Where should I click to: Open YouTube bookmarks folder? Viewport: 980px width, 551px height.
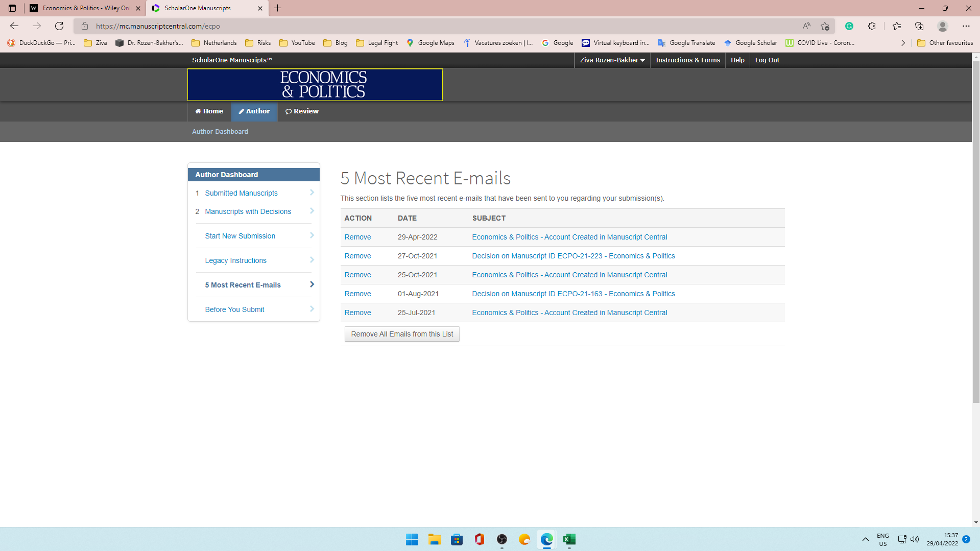[297, 43]
